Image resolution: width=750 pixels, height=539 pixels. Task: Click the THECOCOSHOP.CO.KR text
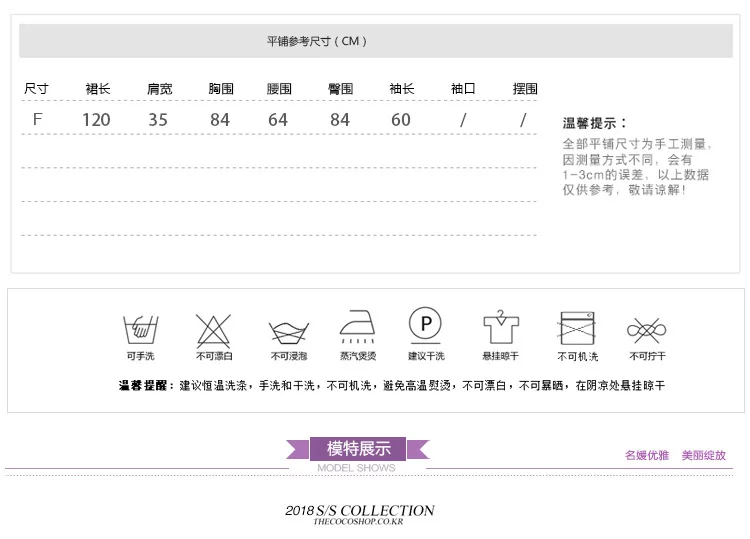click(358, 522)
